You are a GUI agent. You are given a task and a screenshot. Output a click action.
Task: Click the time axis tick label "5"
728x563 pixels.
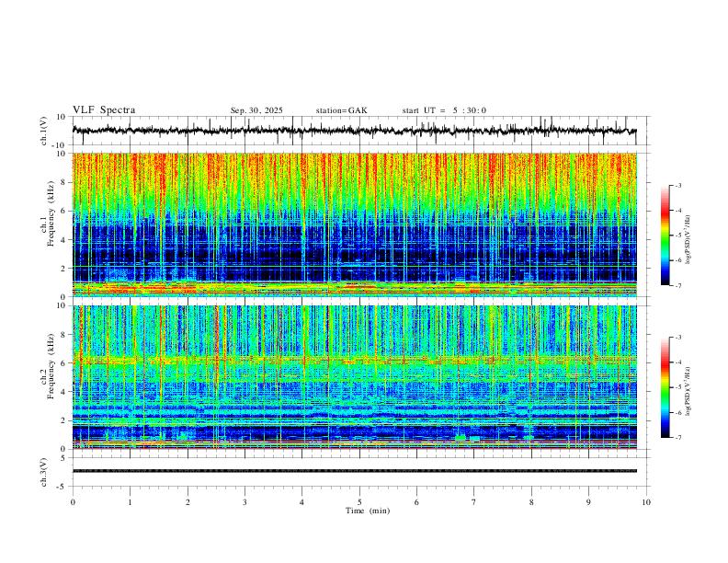(x=359, y=502)
